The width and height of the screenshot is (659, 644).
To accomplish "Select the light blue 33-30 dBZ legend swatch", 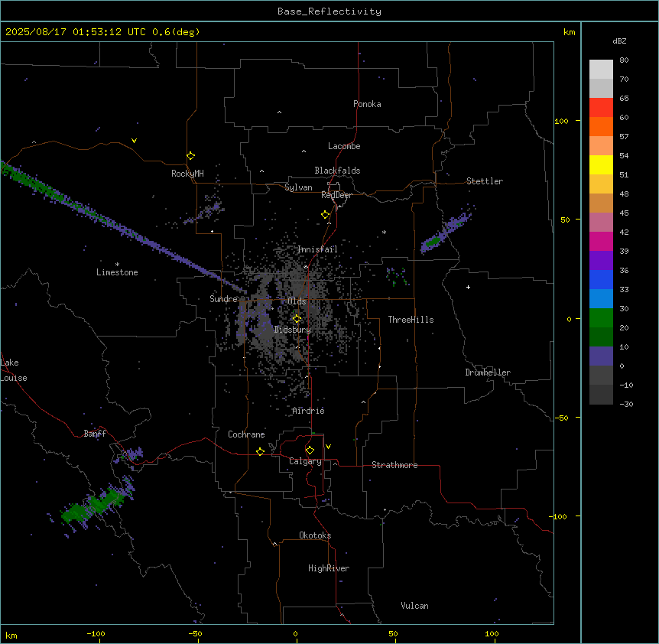I will click(x=601, y=298).
